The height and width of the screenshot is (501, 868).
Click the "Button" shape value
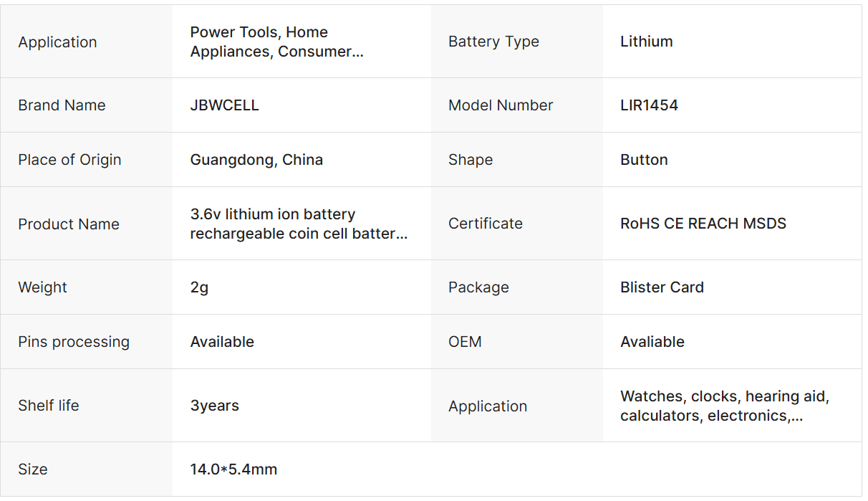point(644,160)
